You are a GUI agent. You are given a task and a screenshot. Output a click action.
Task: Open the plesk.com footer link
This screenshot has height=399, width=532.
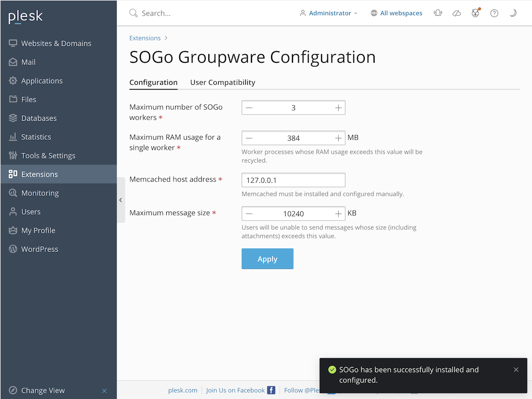pyautogui.click(x=182, y=390)
